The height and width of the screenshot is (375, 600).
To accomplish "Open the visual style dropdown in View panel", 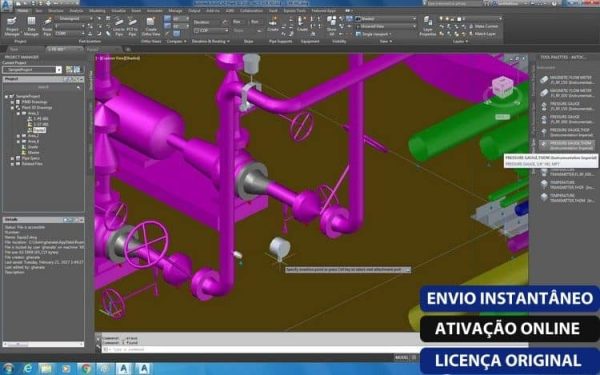I will pyautogui.click(x=385, y=18).
